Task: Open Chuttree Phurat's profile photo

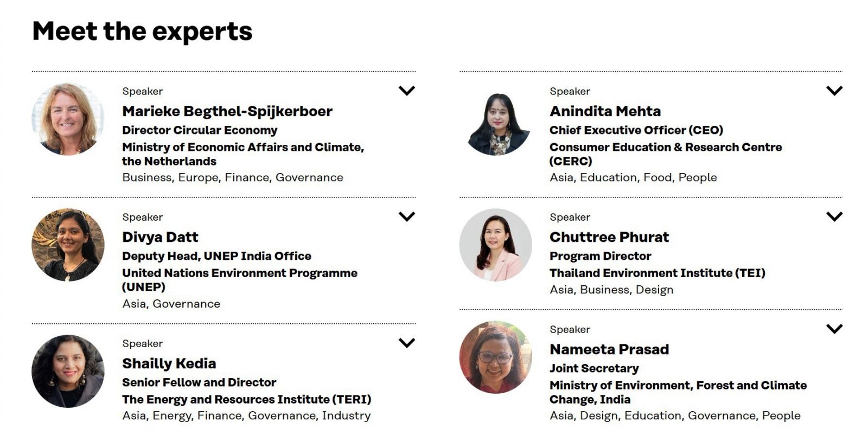Action: click(495, 245)
